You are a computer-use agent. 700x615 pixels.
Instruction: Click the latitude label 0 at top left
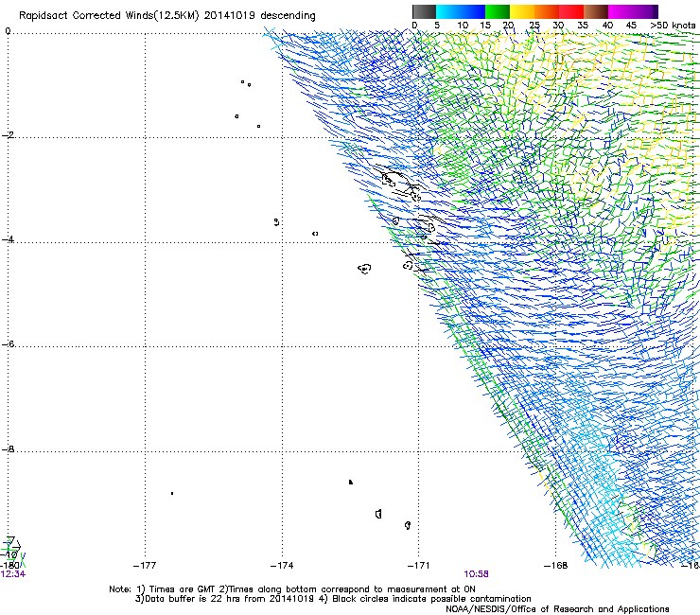click(8, 31)
